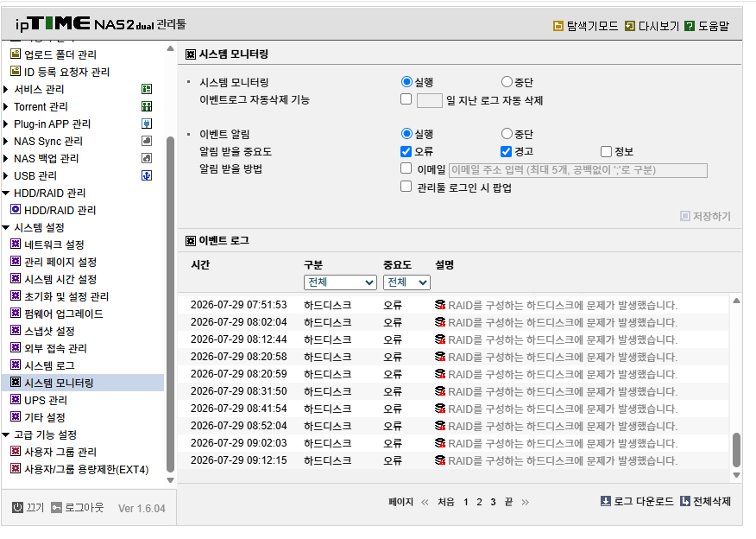This screenshot has width=756, height=539.
Task: Open the 도움말 help icon
Action: click(690, 26)
